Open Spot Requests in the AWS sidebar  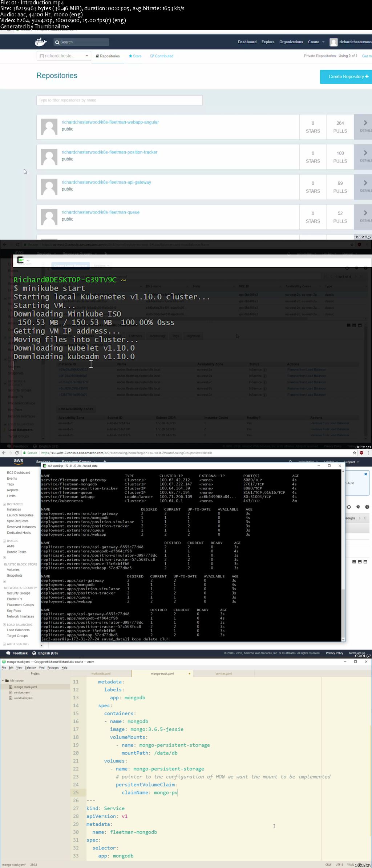click(17, 521)
